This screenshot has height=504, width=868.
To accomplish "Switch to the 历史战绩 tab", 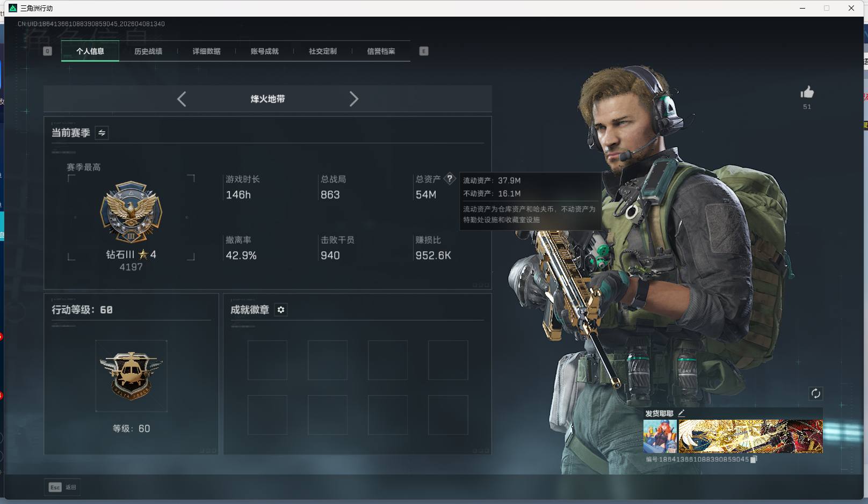I will pyautogui.click(x=148, y=51).
